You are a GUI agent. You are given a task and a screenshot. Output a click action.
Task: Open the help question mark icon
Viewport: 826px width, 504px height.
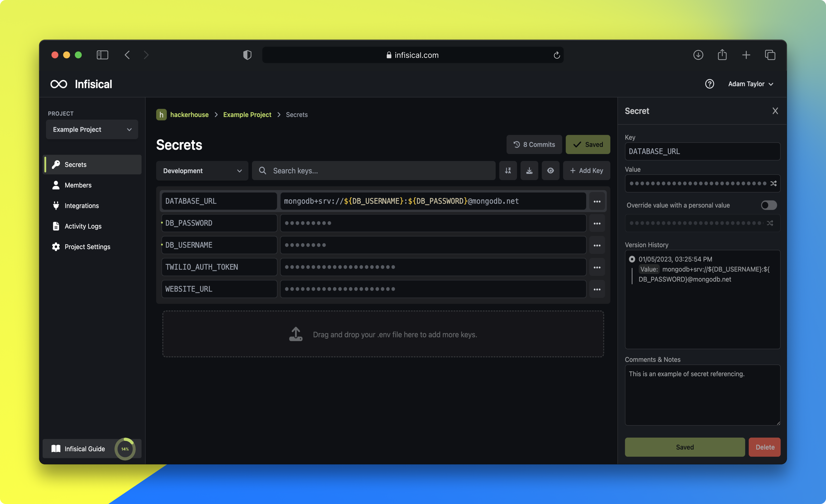pos(709,84)
